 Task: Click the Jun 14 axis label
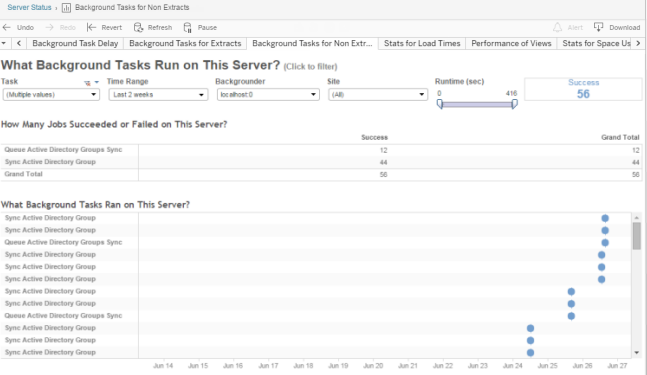(x=163, y=366)
